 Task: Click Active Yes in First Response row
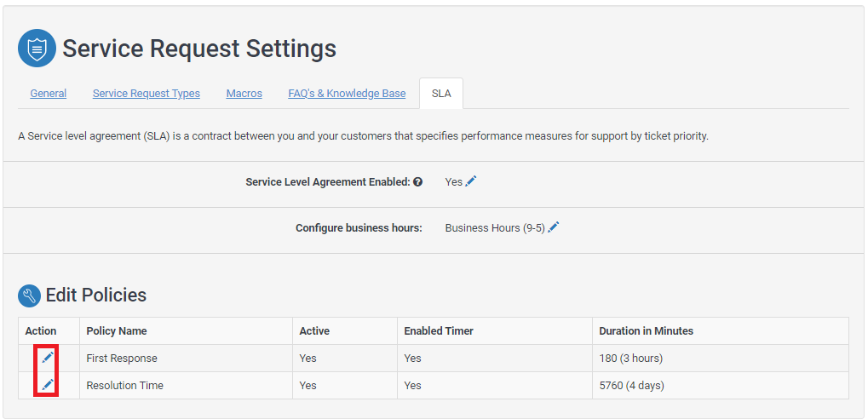click(308, 359)
